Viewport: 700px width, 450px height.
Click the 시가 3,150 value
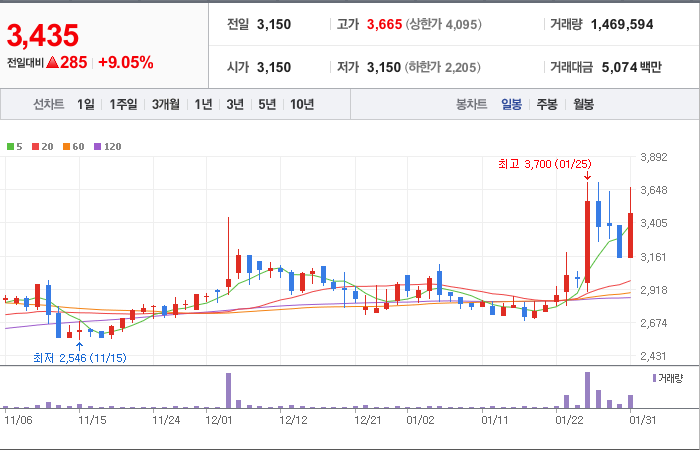tap(274, 67)
